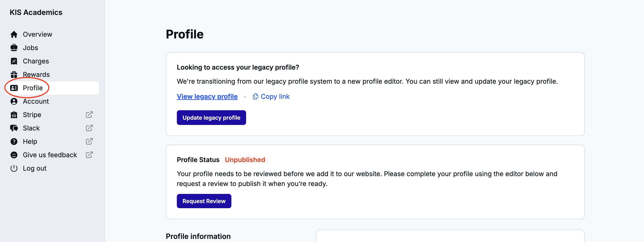Click the Slack external link arrow

(x=89, y=128)
